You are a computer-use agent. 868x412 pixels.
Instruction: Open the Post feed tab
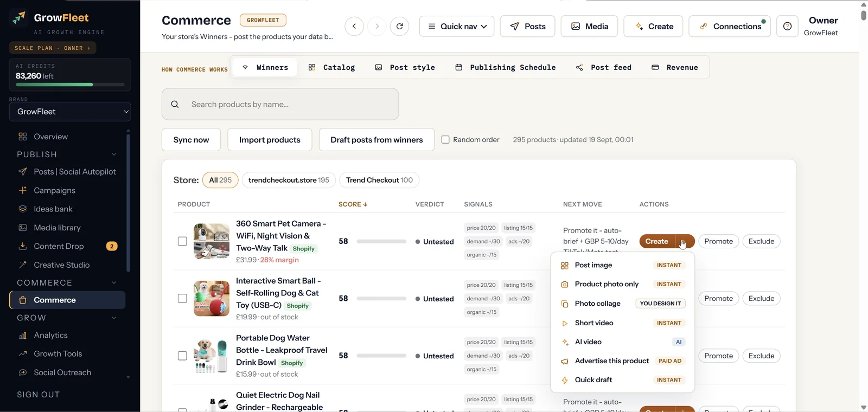pyautogui.click(x=603, y=67)
